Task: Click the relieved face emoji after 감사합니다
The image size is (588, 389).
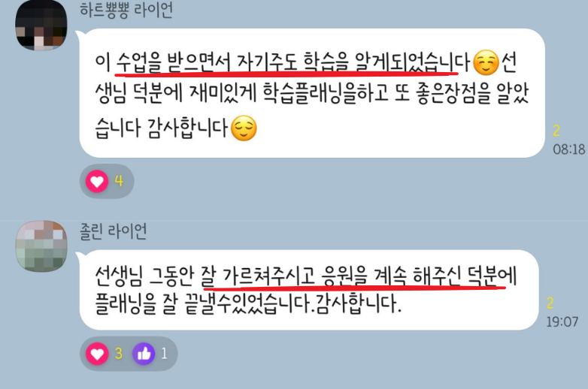Action: tap(244, 128)
